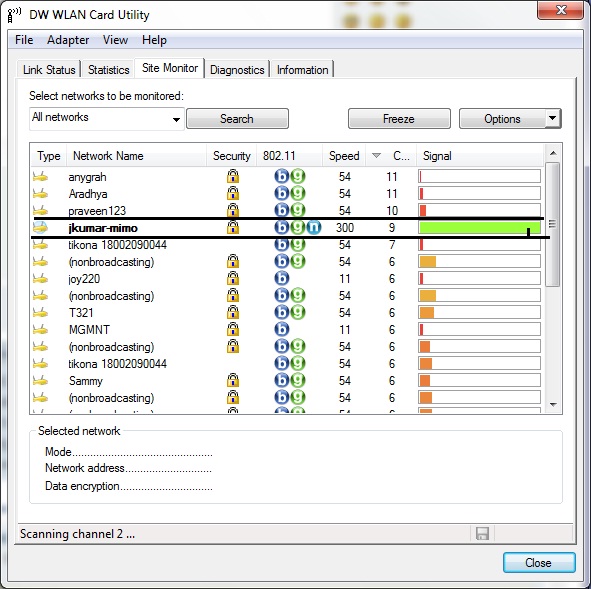The height and width of the screenshot is (589, 591).
Task: Sort by the 802.11 column header
Action: pos(289,155)
